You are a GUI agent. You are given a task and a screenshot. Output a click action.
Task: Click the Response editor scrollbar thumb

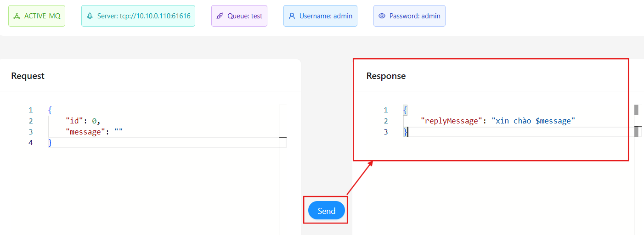point(637,110)
